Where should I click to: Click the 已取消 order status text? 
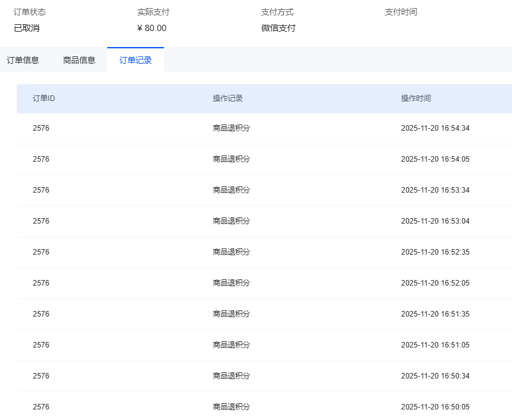[27, 28]
